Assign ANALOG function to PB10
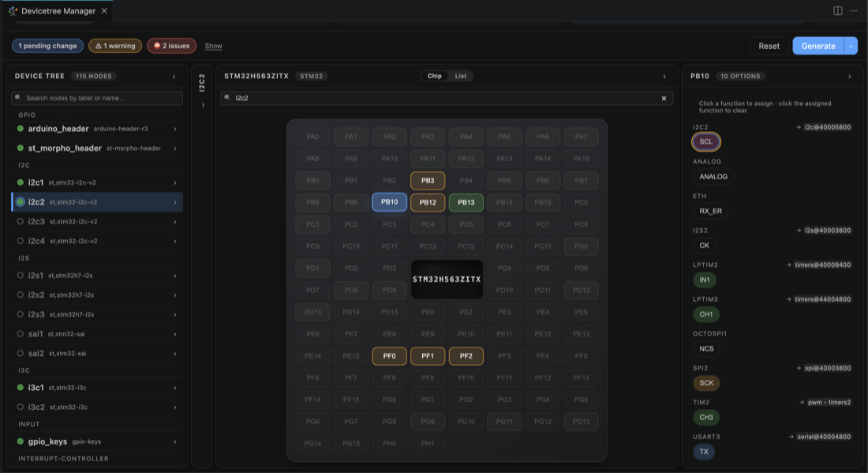 tap(713, 177)
